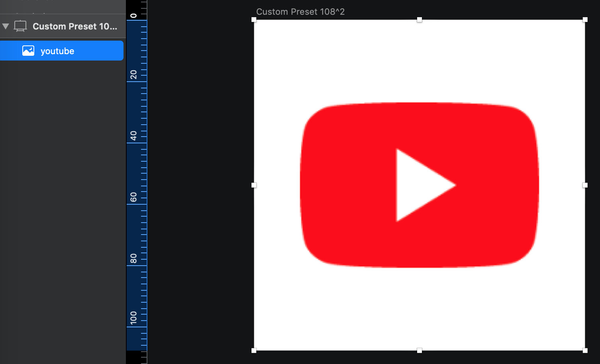Screen dimensions: 600x364
Task: Click the white play triangle in the logo
Action: [x=418, y=185]
